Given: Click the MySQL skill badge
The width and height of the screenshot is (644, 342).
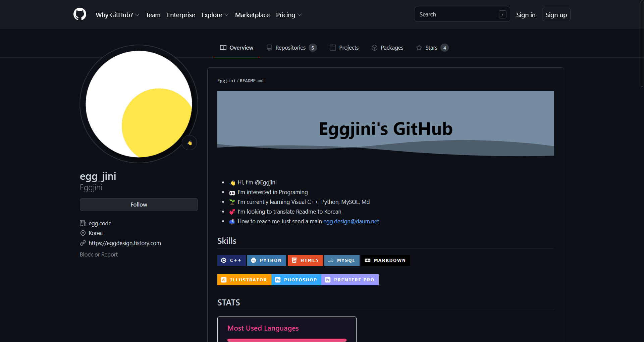Looking at the screenshot, I should (342, 261).
